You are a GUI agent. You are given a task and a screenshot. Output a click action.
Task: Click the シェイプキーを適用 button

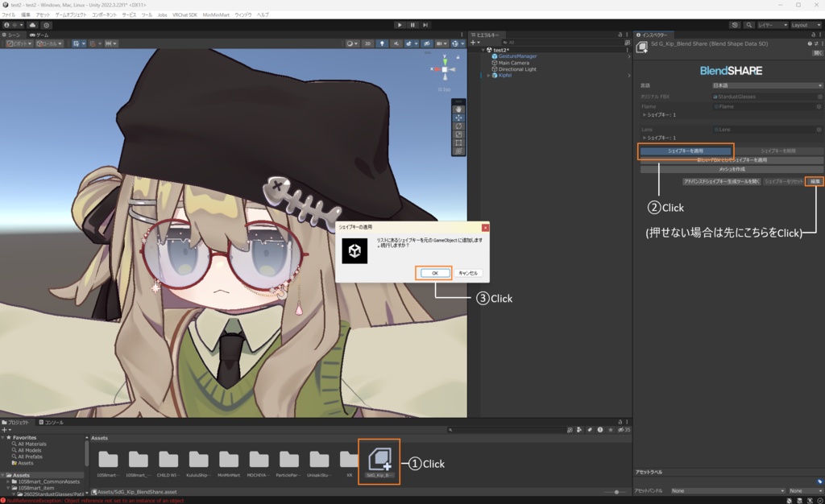pos(685,151)
